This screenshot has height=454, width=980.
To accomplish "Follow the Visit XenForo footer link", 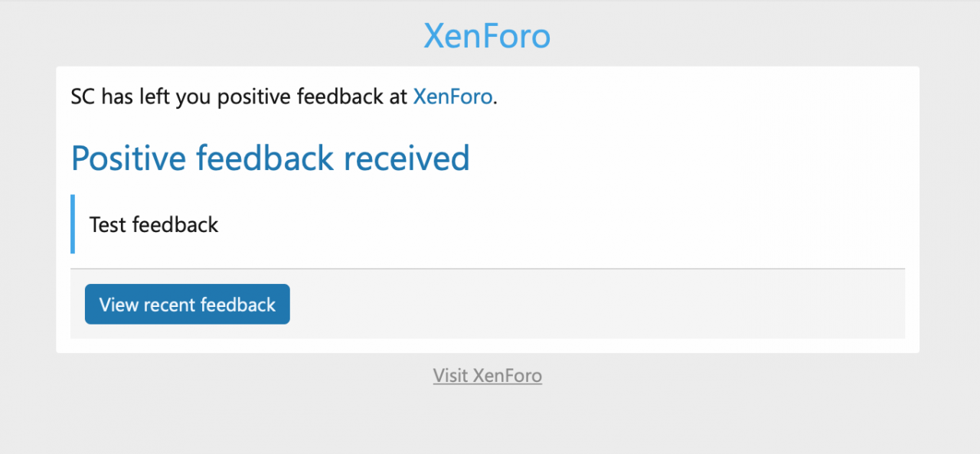I will [x=487, y=376].
